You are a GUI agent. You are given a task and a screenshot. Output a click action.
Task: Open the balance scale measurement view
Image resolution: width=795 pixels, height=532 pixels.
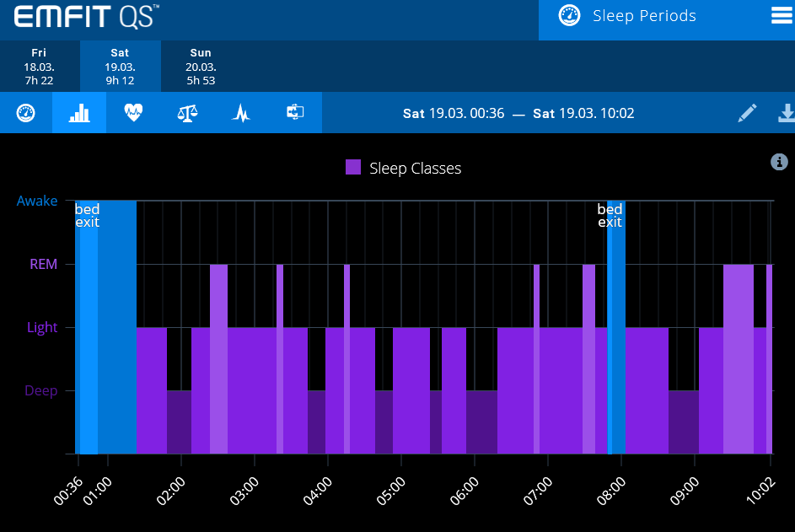(x=186, y=113)
